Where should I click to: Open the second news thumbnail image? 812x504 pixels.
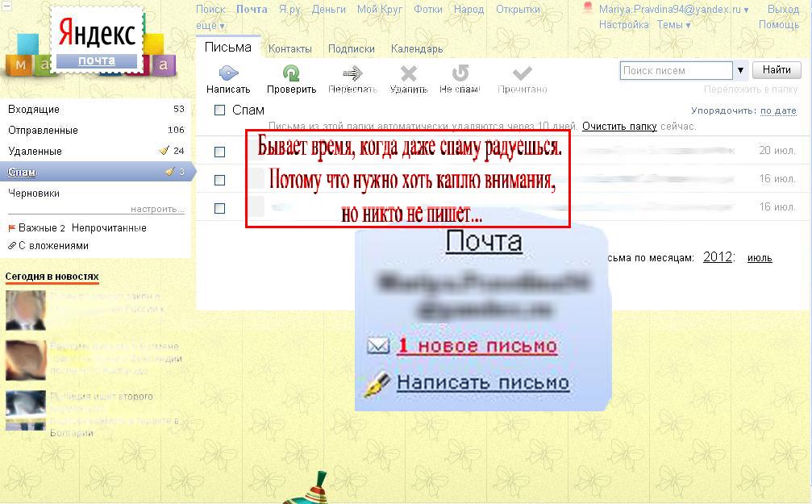[x=25, y=360]
